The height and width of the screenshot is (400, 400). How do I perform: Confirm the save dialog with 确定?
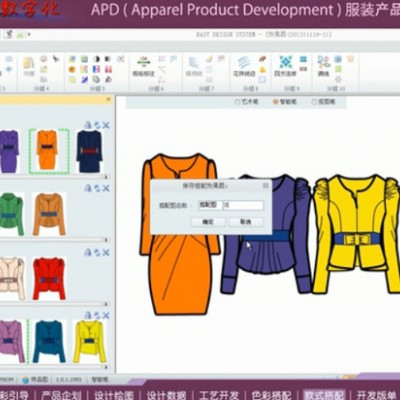coord(208,222)
